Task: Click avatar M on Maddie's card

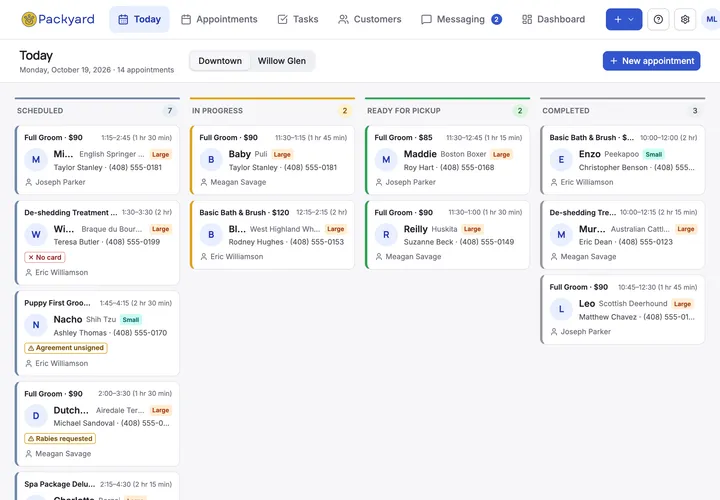Action: (386, 160)
